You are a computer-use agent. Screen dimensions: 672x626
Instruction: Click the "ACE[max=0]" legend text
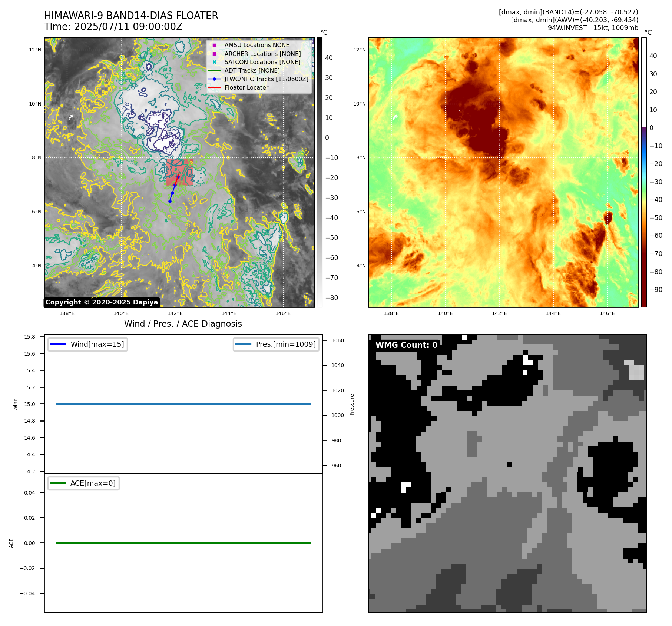[x=93, y=483]
